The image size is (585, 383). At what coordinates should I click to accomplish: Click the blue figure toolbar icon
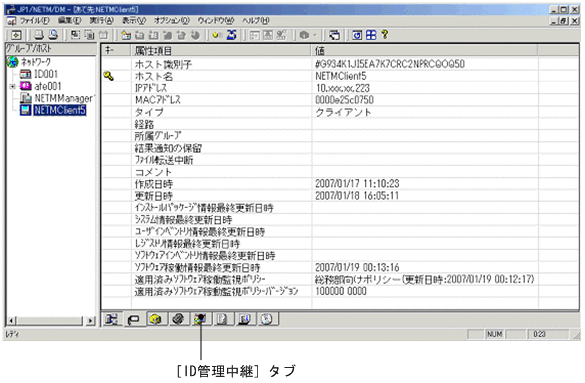[232, 35]
